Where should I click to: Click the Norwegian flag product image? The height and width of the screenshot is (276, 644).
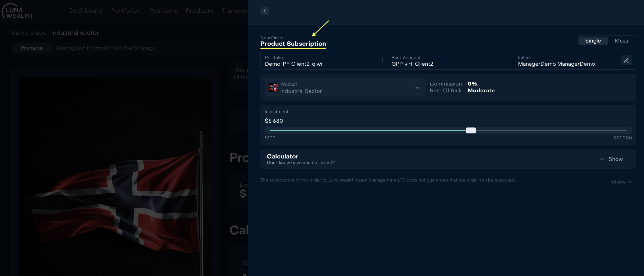[116, 202]
